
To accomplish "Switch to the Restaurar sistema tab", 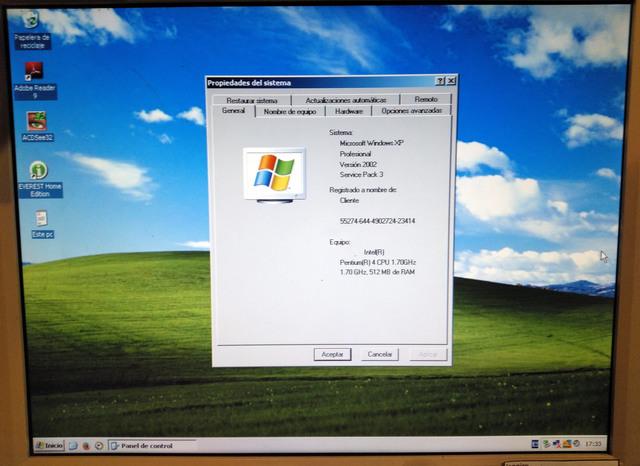I will (x=252, y=100).
